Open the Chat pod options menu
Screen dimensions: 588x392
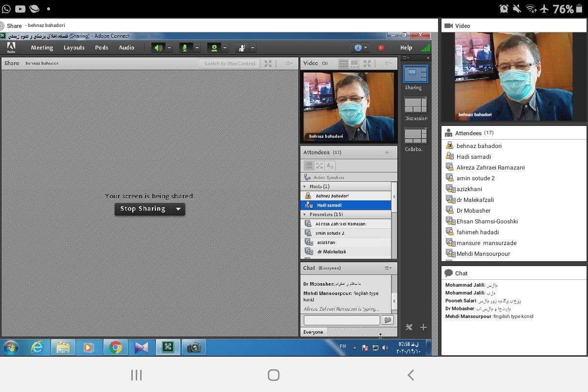point(388,268)
